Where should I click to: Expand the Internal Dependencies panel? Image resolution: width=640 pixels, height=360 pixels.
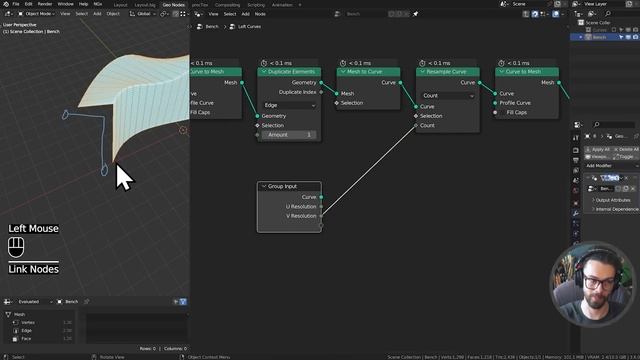tap(616, 209)
